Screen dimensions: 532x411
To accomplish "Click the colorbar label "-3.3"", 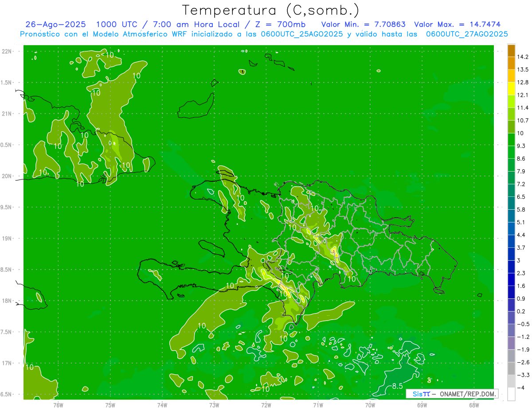I will [x=523, y=375].
